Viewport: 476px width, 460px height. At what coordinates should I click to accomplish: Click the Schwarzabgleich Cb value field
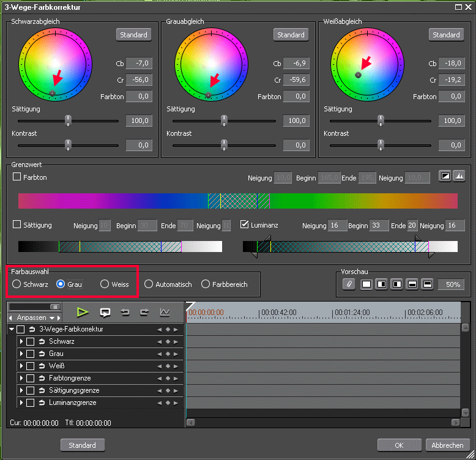[x=139, y=64]
